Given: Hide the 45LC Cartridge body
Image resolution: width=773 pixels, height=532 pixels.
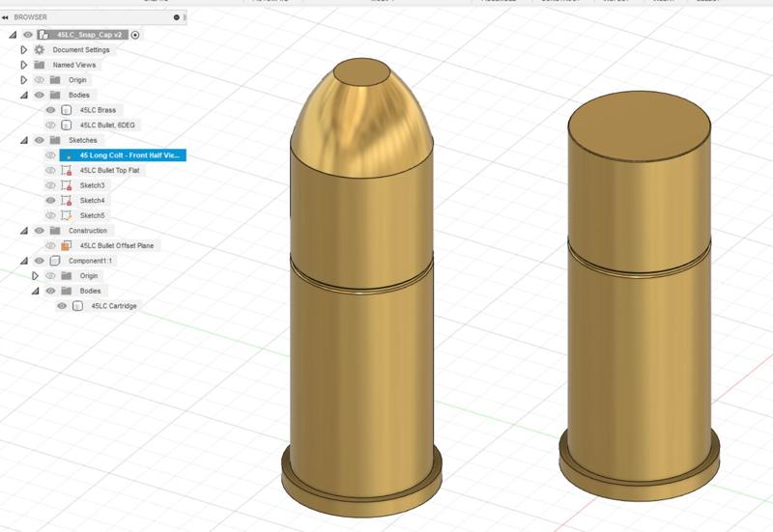Looking at the screenshot, I should [62, 306].
